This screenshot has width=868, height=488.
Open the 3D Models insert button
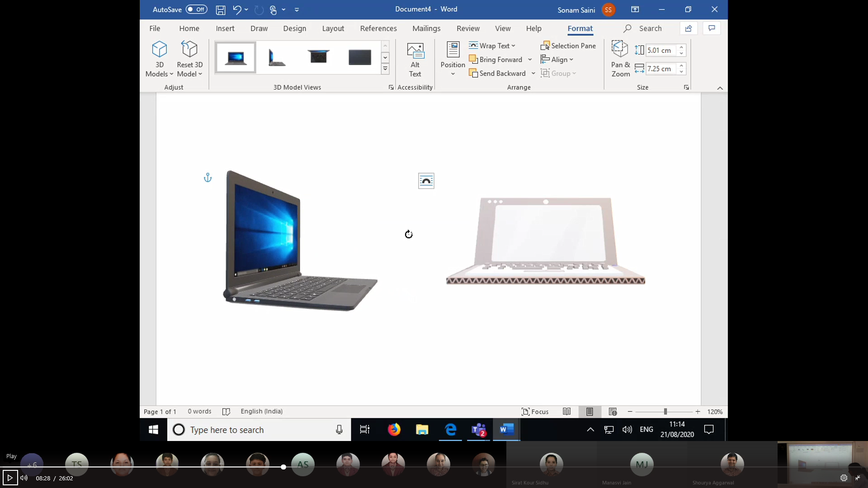159,59
